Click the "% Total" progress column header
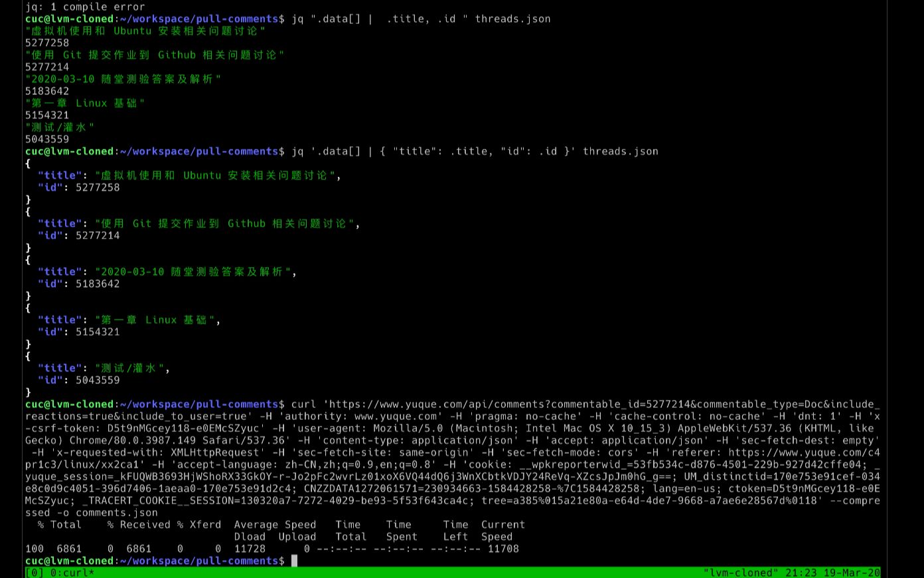The height and width of the screenshot is (578, 924). 60,524
